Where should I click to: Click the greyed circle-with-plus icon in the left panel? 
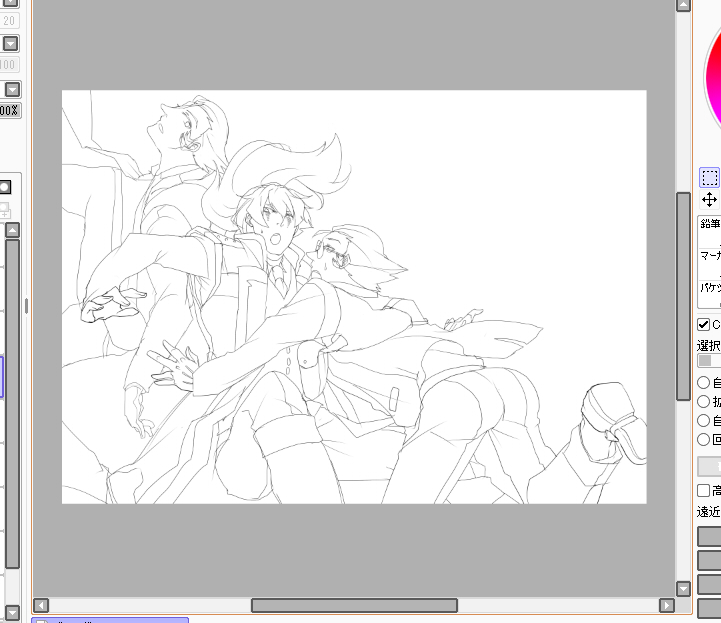pyautogui.click(x=5, y=210)
